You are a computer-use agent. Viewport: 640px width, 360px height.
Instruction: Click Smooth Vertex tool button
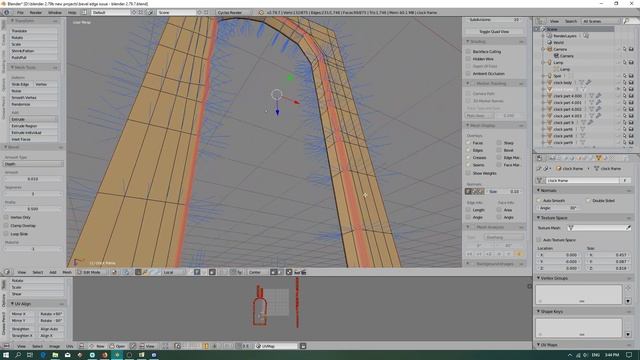point(33,98)
